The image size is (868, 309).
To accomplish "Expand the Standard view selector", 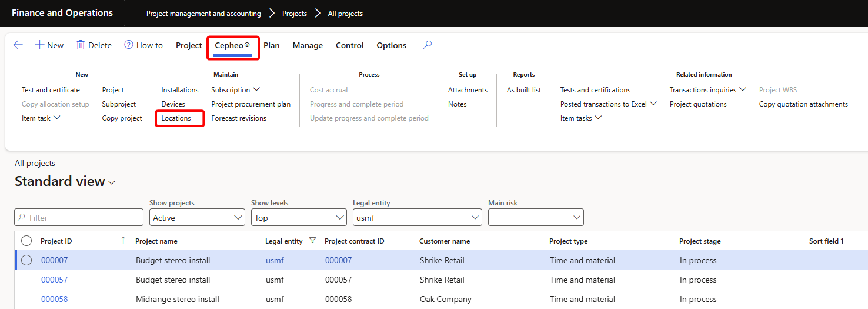I will [112, 182].
